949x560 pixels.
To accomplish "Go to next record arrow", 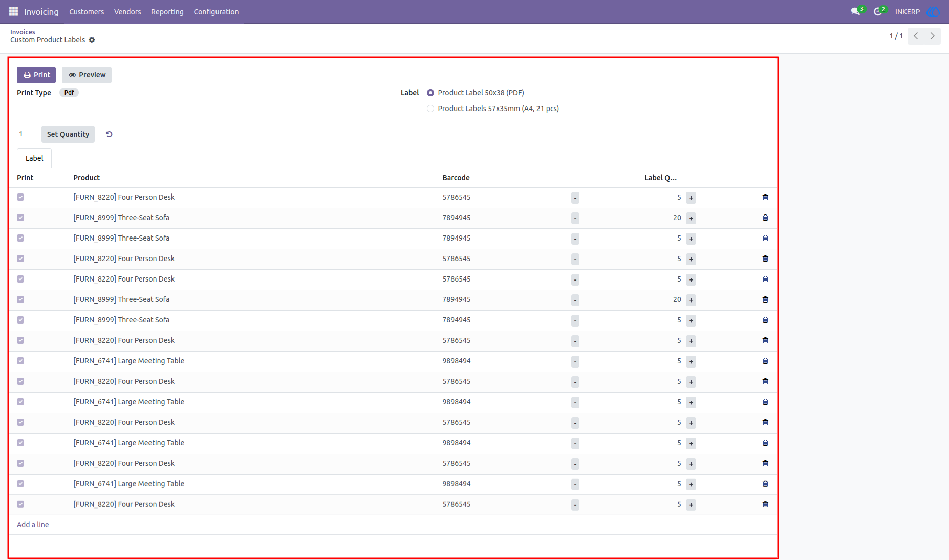I will click(x=932, y=36).
